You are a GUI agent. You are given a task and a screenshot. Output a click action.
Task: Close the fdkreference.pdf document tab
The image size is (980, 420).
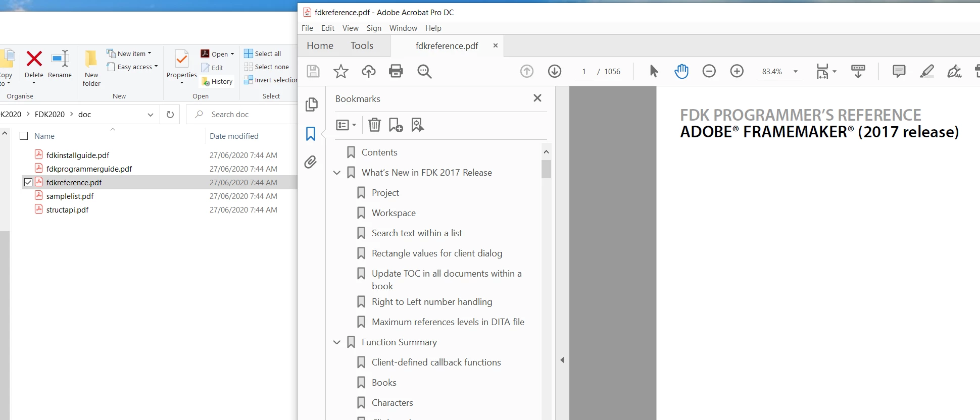click(x=496, y=45)
